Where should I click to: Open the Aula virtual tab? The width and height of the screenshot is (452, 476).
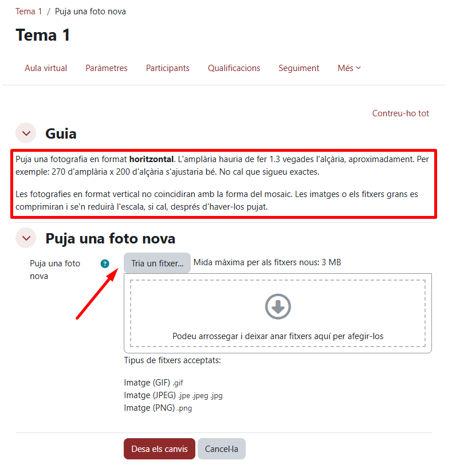[x=46, y=68]
